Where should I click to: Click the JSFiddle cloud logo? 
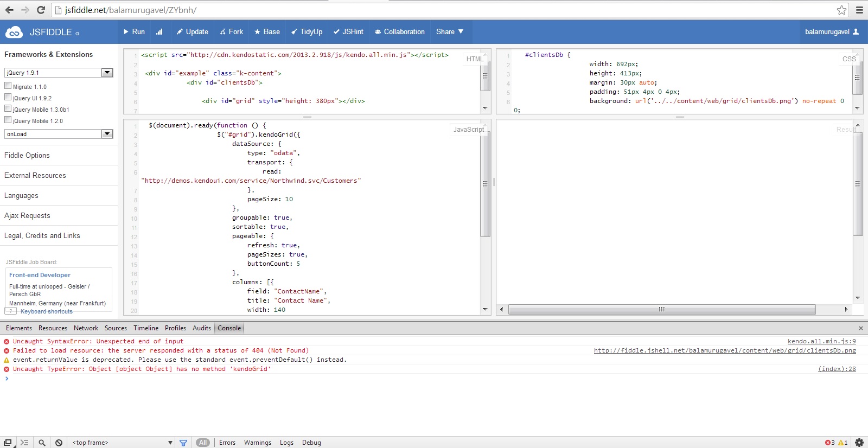click(14, 33)
